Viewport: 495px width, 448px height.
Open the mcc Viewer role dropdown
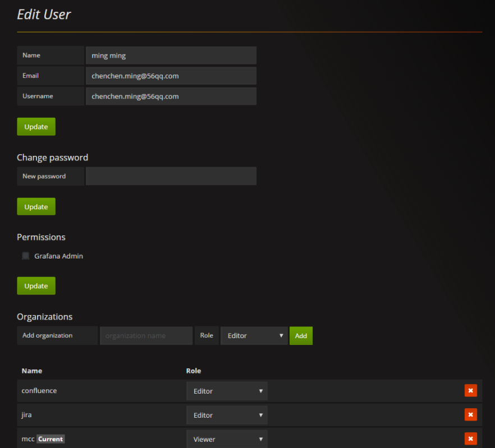[x=227, y=440]
